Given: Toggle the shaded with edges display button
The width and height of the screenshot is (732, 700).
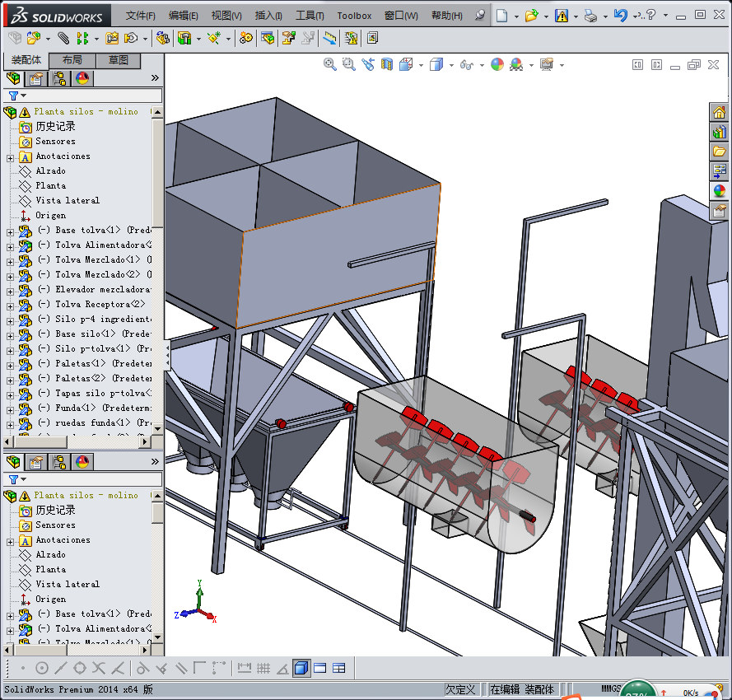Looking at the screenshot, I should point(301,668).
